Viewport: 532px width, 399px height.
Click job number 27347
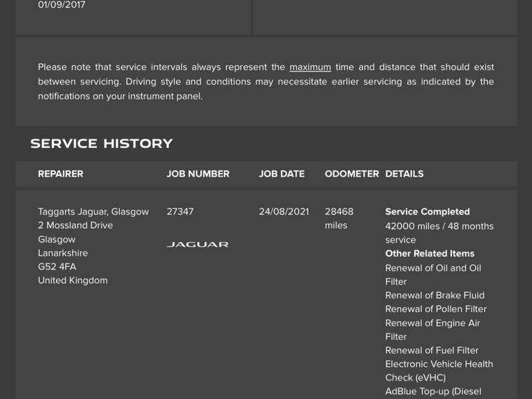point(180,212)
